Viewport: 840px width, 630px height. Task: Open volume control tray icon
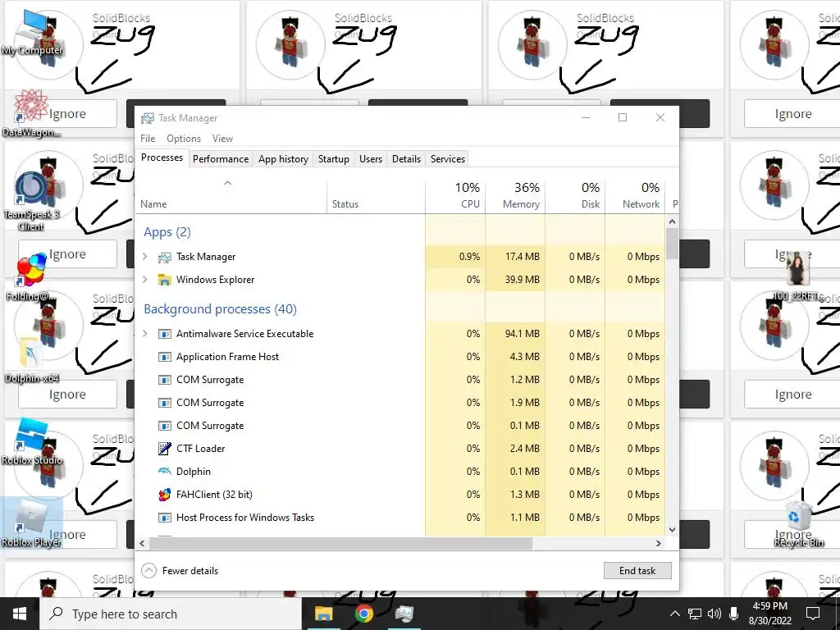[x=714, y=614]
